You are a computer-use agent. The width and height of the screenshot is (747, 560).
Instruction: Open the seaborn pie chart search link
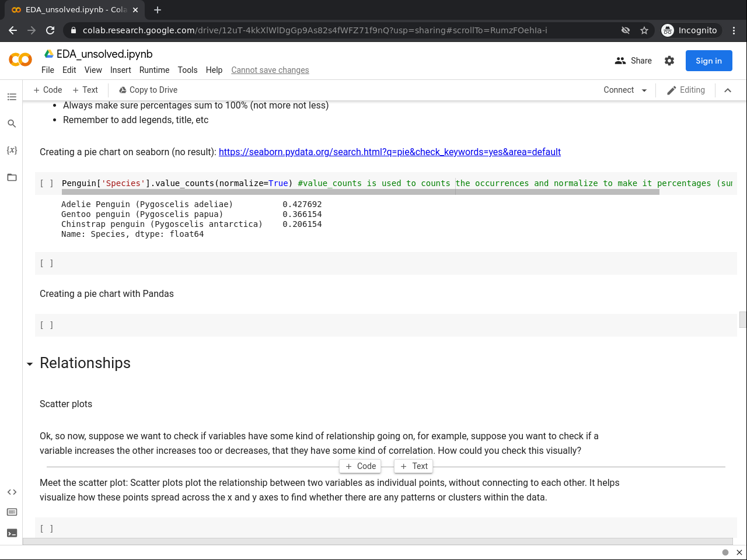click(389, 152)
